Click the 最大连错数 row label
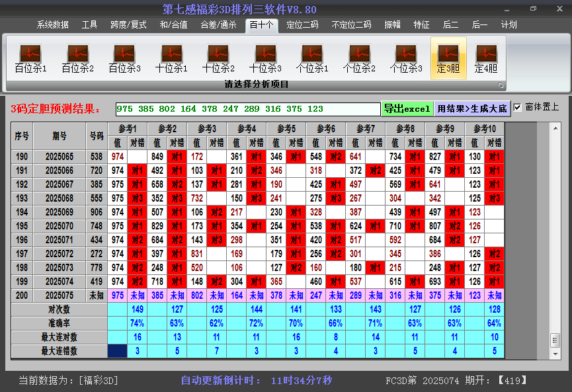The image size is (572, 392). click(59, 351)
